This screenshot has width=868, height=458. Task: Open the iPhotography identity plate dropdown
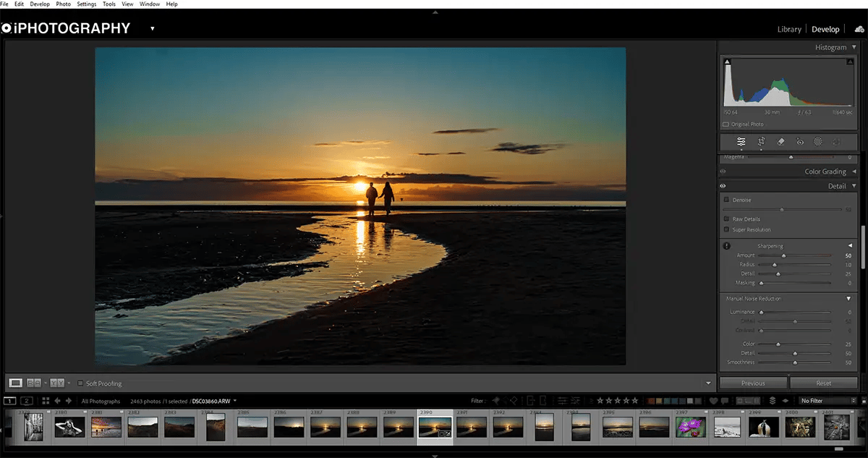pyautogui.click(x=153, y=29)
